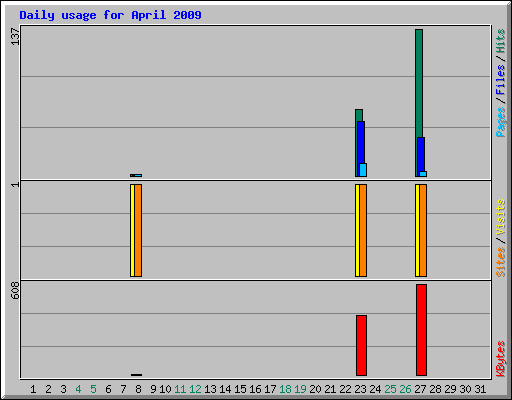
Task: Click the orange Sites bar for day 23
Action: (363, 230)
